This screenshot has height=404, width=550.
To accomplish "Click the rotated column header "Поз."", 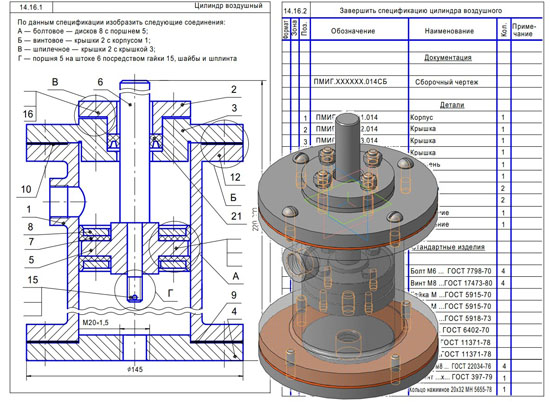I will (304, 28).
